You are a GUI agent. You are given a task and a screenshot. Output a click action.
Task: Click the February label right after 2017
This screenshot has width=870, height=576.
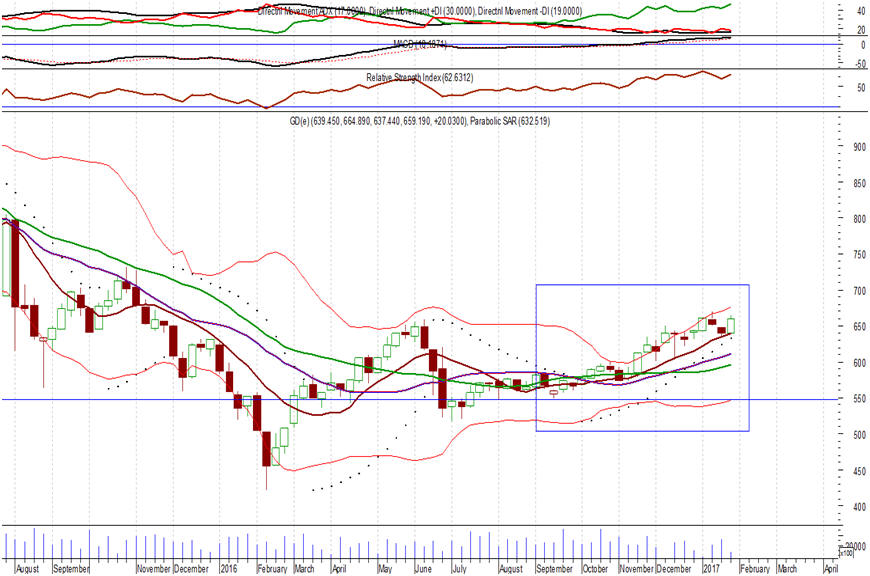[x=755, y=569]
